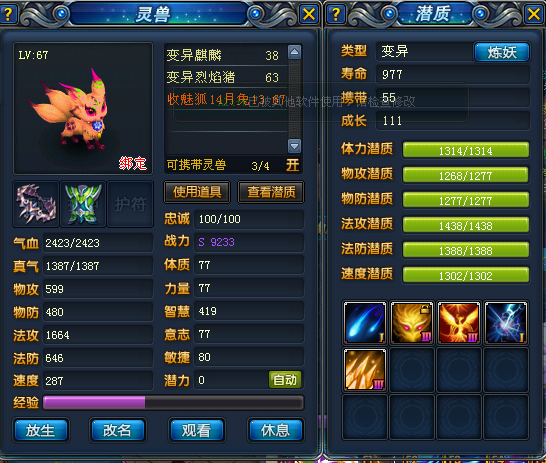Select 变异麒麟 in the pet list
Viewport: 546px width, 463px height.
click(225, 55)
